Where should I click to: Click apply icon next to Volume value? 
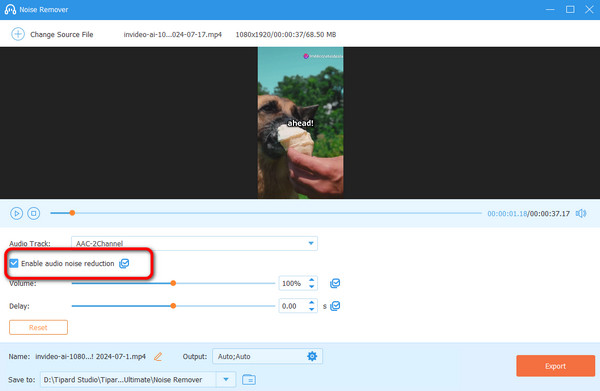pos(335,283)
